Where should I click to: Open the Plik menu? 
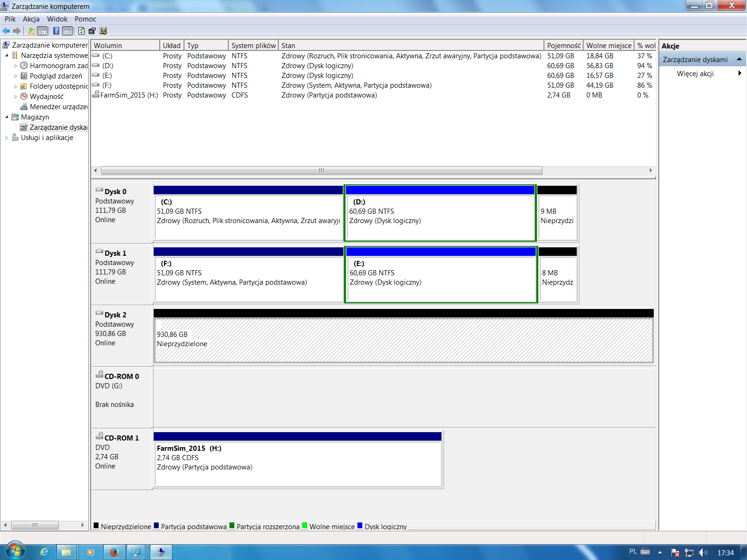[10, 19]
